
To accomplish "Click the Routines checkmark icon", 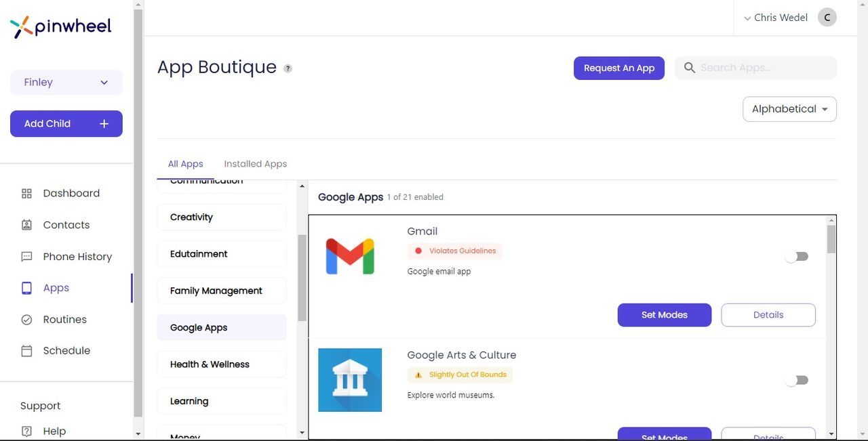I will pos(27,320).
